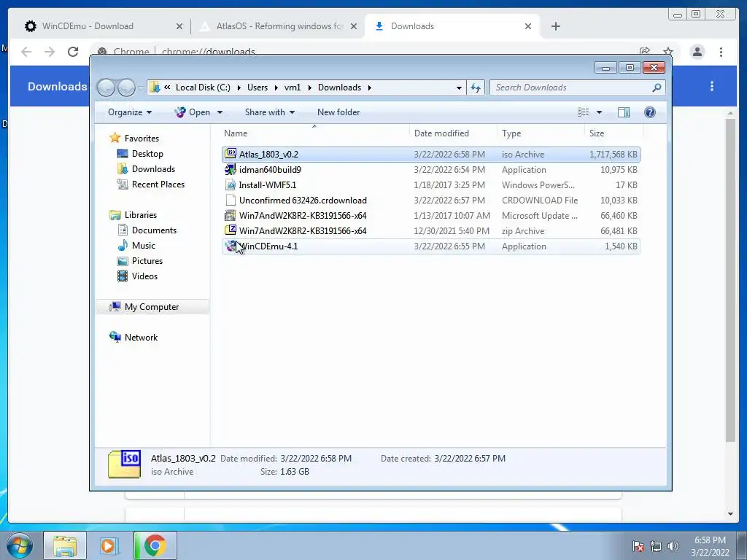The height and width of the screenshot is (560, 747).
Task: Open recent pages dropdown beside navigation arrows
Action: click(141, 88)
